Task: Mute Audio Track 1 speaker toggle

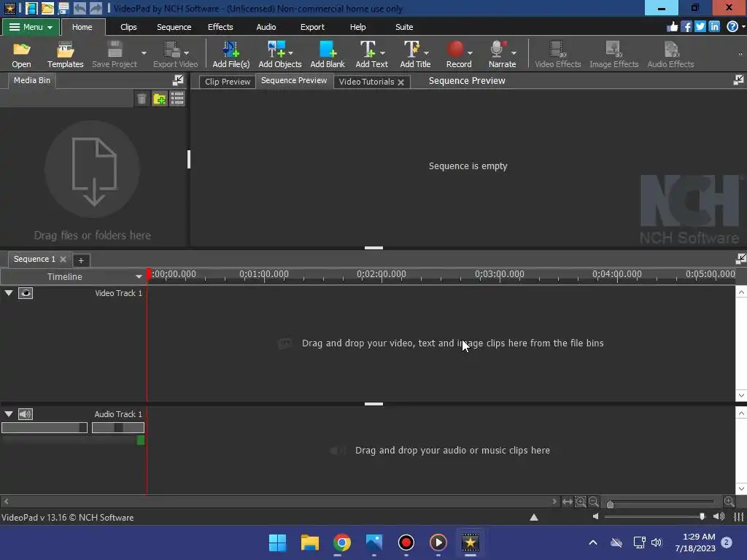Action: click(26, 414)
